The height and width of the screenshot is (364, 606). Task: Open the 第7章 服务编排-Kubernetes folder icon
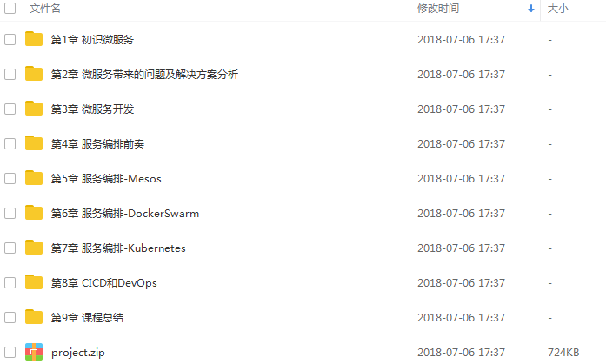[x=34, y=248]
